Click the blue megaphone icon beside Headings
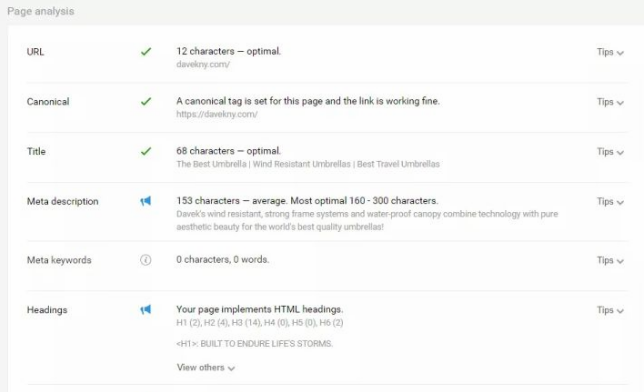 click(145, 309)
